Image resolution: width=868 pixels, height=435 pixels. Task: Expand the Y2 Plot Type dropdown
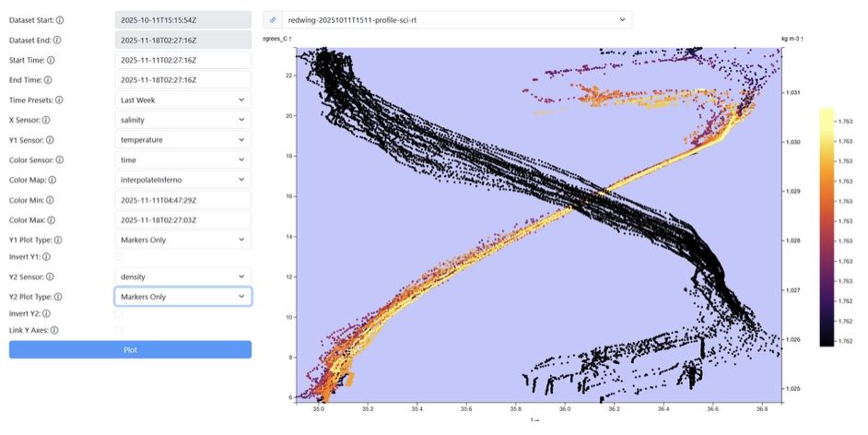coord(183,297)
